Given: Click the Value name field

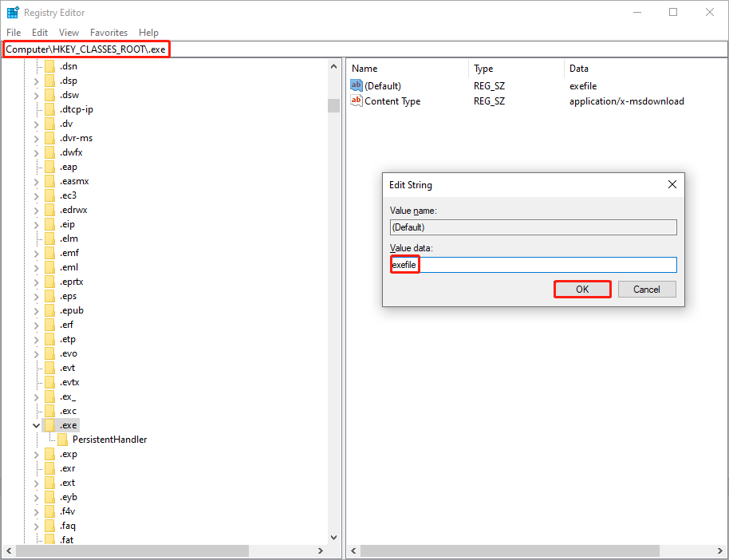Looking at the screenshot, I should click(x=534, y=227).
